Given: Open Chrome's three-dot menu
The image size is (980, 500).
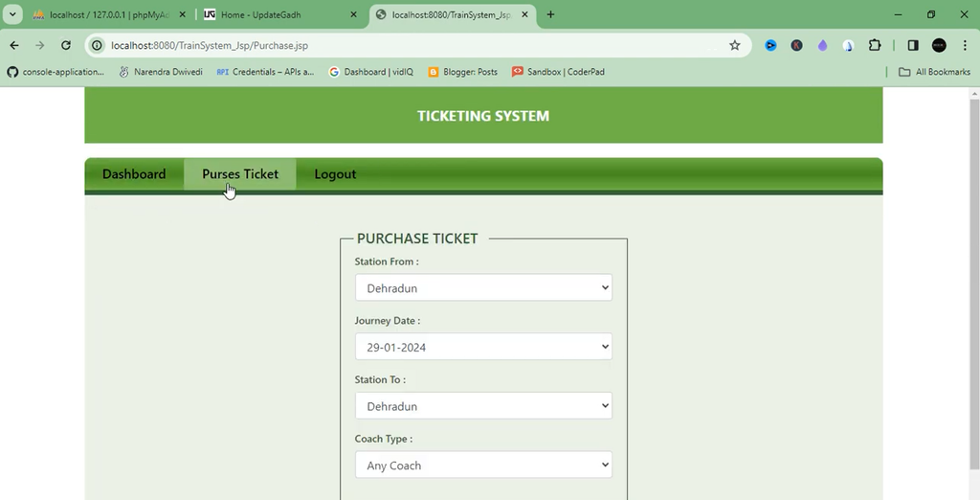Looking at the screenshot, I should click(x=965, y=45).
